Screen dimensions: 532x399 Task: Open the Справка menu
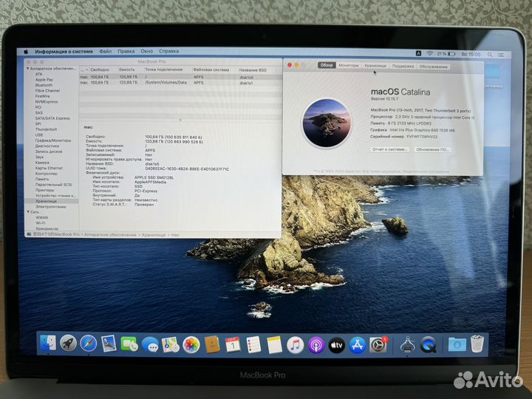point(169,51)
